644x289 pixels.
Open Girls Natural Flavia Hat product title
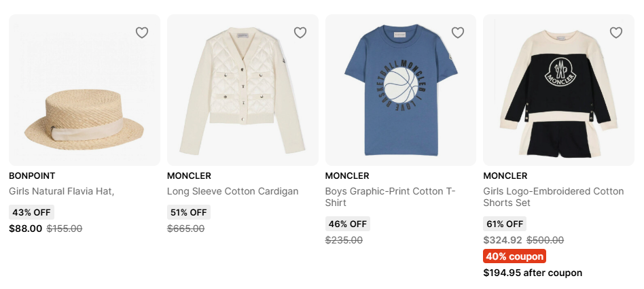tap(61, 191)
